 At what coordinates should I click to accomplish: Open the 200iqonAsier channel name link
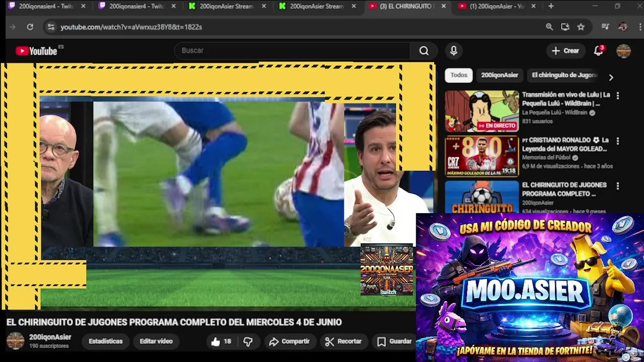[50, 337]
